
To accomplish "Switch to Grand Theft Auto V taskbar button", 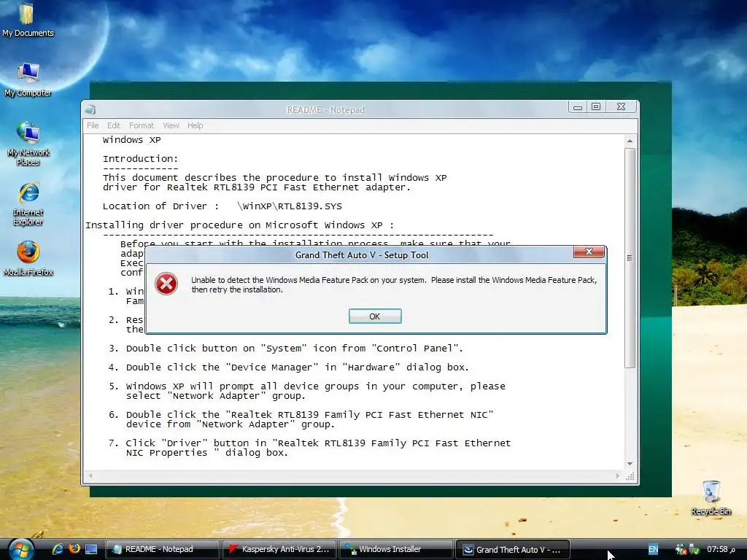I will [513, 549].
